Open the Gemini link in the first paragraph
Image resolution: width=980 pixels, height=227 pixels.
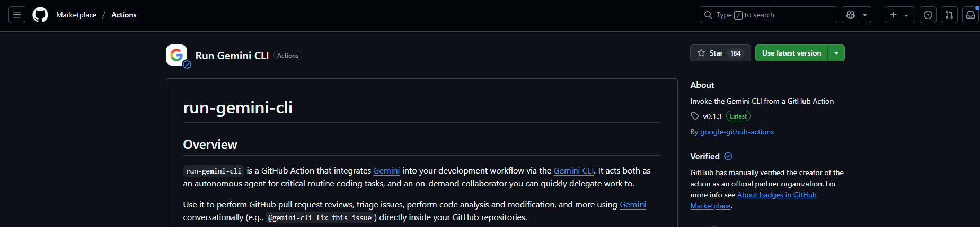point(386,170)
